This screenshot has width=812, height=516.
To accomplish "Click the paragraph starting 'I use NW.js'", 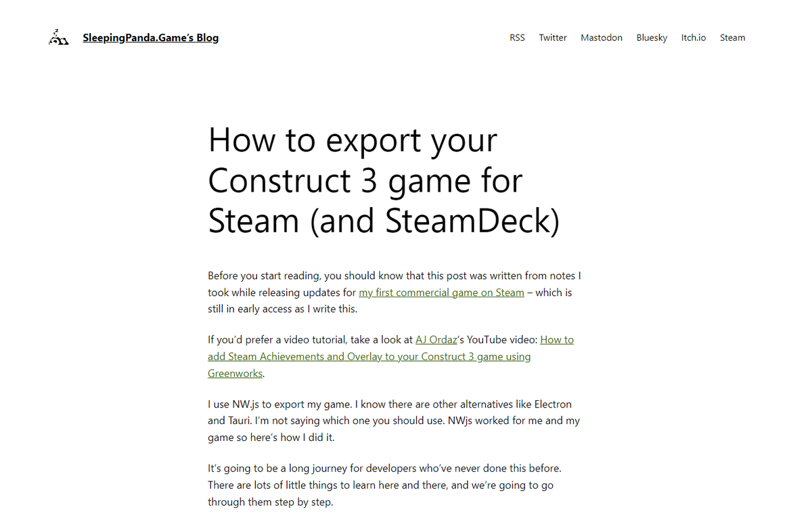I will 394,421.
